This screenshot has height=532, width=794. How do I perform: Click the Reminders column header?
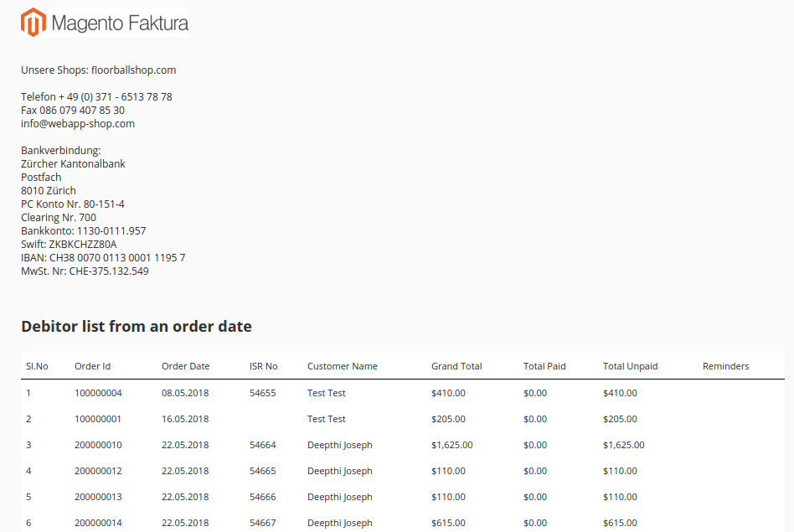click(x=725, y=366)
